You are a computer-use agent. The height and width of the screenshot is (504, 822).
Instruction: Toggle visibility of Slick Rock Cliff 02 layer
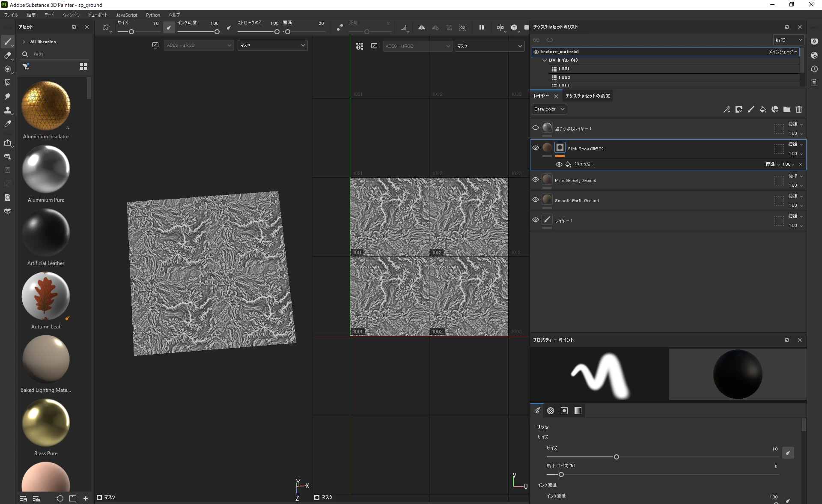click(x=535, y=148)
